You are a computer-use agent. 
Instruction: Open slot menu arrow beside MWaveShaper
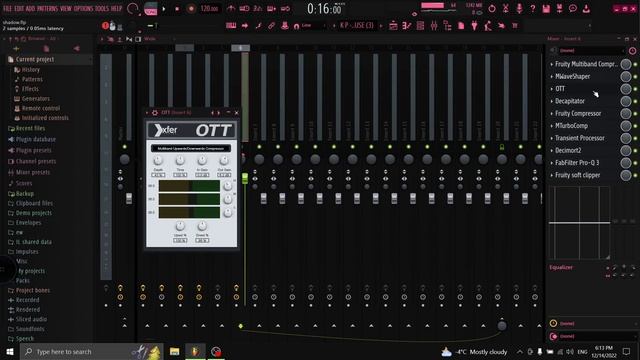[551, 76]
